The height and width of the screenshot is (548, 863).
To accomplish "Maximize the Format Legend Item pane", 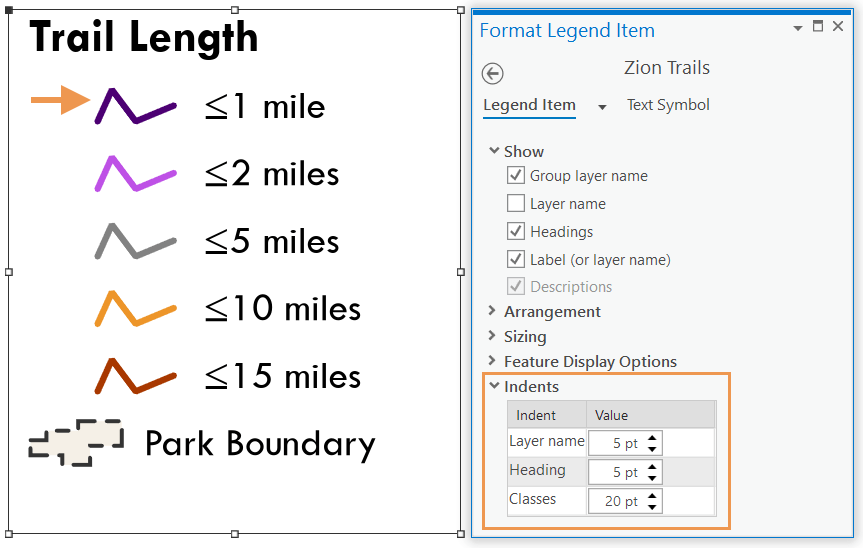I will (x=818, y=26).
